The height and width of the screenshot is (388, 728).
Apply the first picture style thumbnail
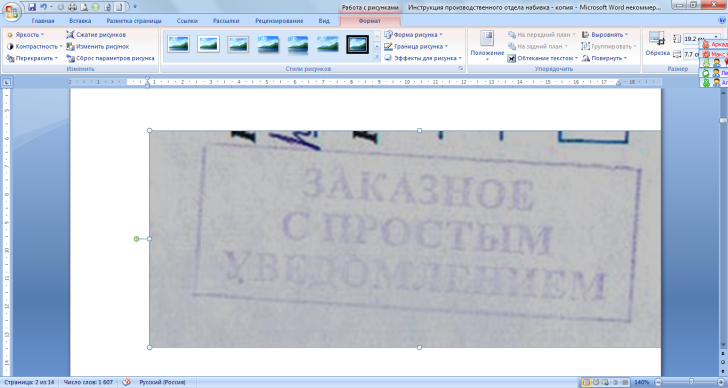(179, 44)
